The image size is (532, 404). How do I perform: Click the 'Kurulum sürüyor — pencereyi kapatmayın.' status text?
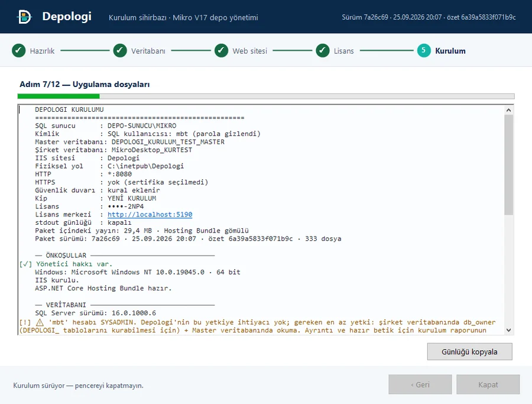[x=79, y=386]
